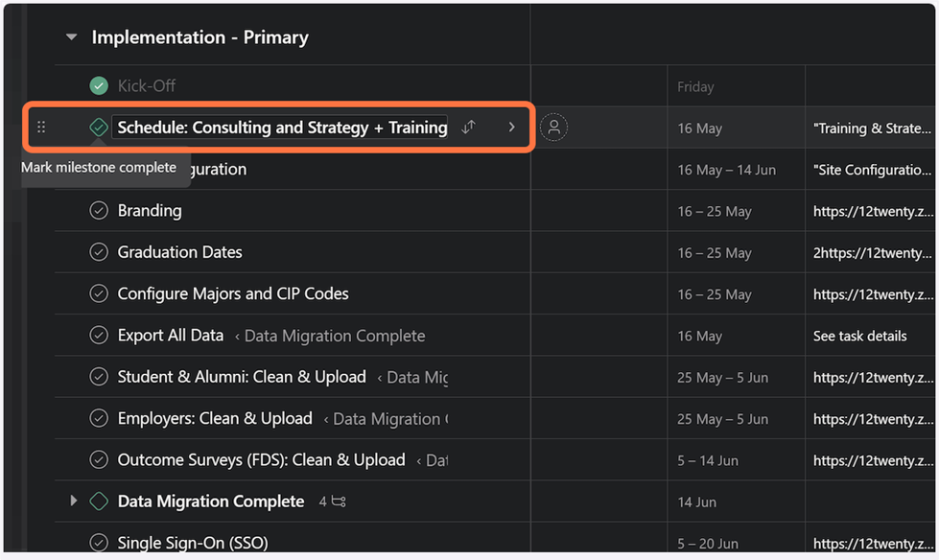Open assignee picker icon for Schedule task
This screenshot has height=560, width=939.
553,128
